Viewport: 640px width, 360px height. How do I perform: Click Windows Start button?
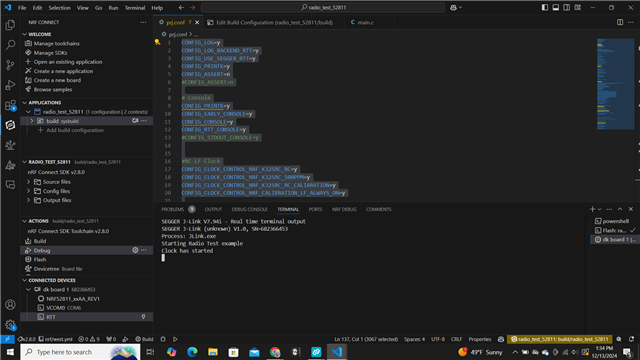(10, 352)
